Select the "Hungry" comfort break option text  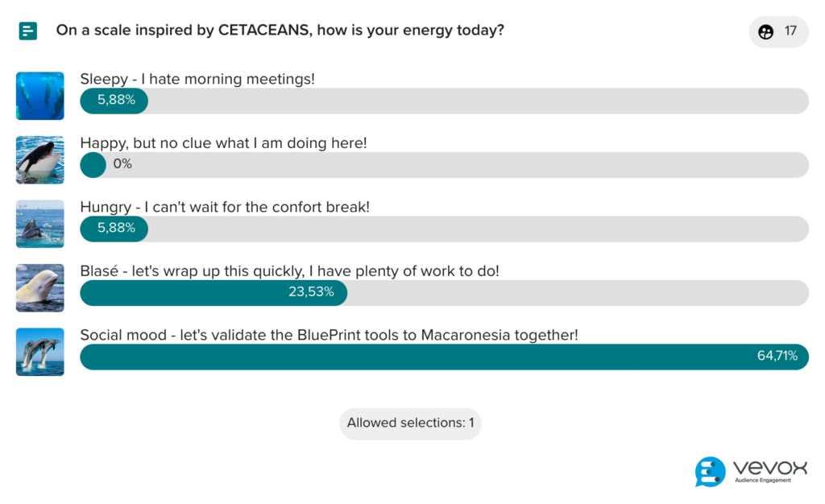click(x=225, y=207)
